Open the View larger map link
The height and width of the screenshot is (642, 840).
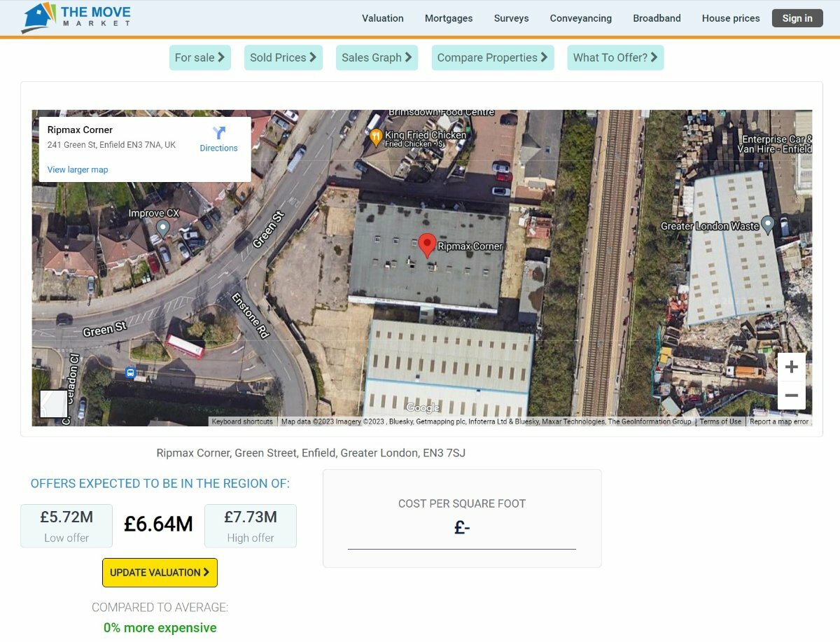pyautogui.click(x=78, y=169)
